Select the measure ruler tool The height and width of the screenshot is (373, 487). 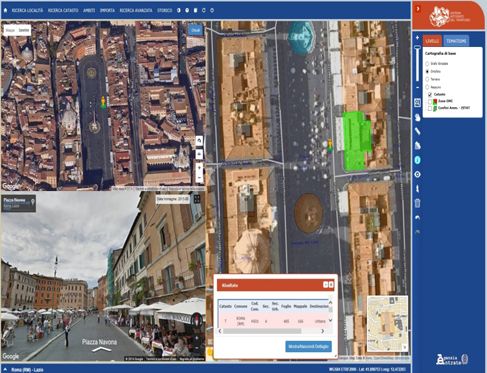tap(417, 131)
